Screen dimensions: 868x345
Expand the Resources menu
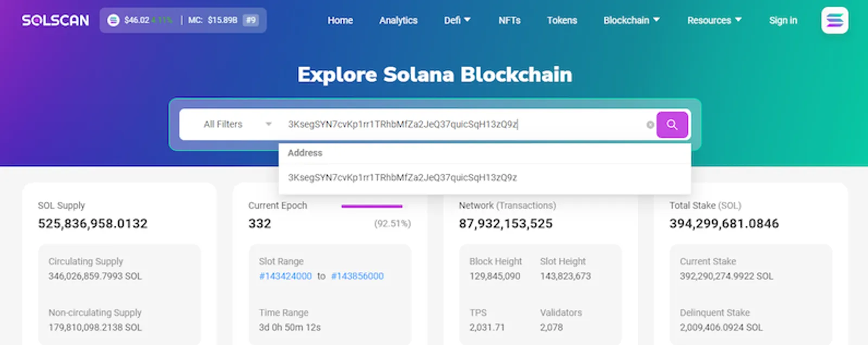tap(714, 20)
